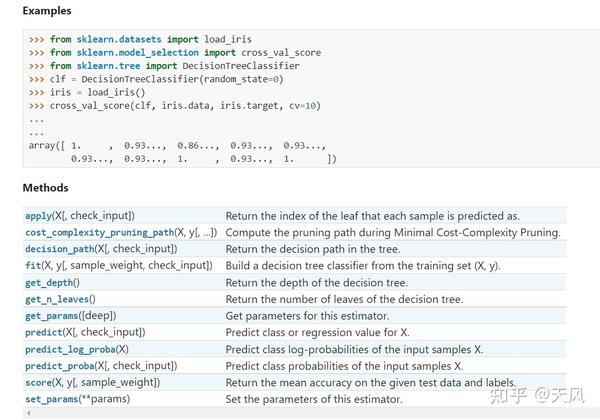Open the score method link
The image size is (600, 420).
click(39, 383)
